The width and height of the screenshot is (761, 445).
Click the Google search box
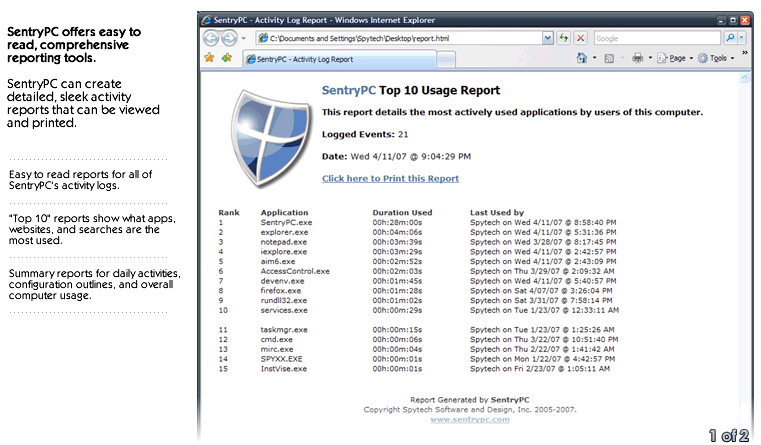coord(657,38)
